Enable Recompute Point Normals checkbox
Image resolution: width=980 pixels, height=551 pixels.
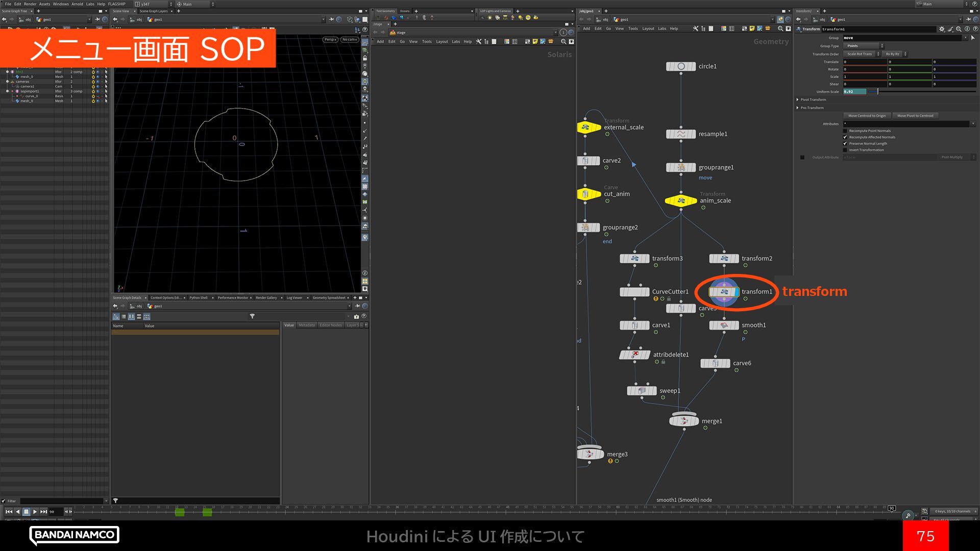[845, 131]
